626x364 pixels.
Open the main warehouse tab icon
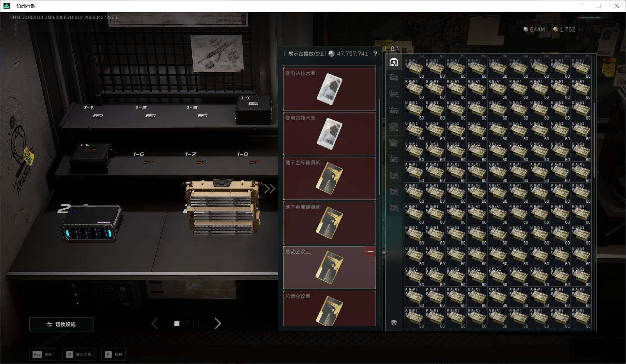(x=394, y=62)
